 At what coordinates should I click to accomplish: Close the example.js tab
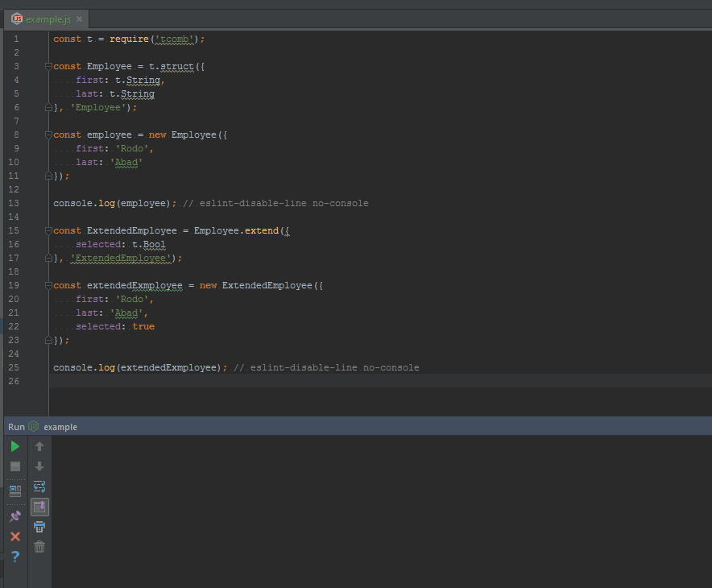click(x=79, y=19)
